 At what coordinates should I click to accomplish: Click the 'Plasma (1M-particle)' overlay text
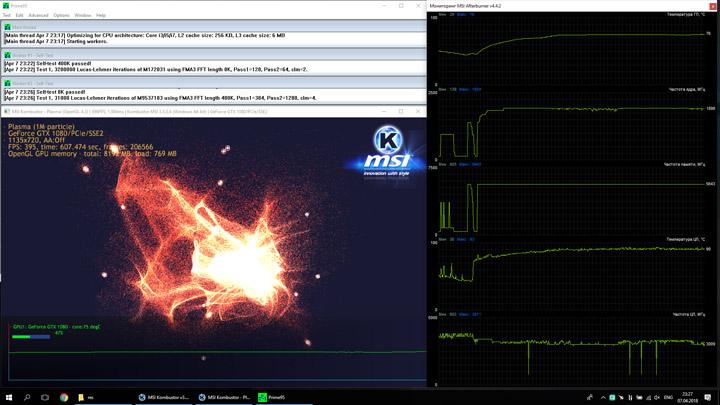click(x=41, y=127)
